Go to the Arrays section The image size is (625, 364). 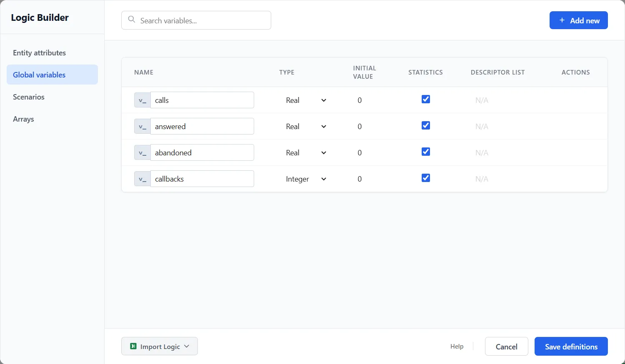point(52,119)
